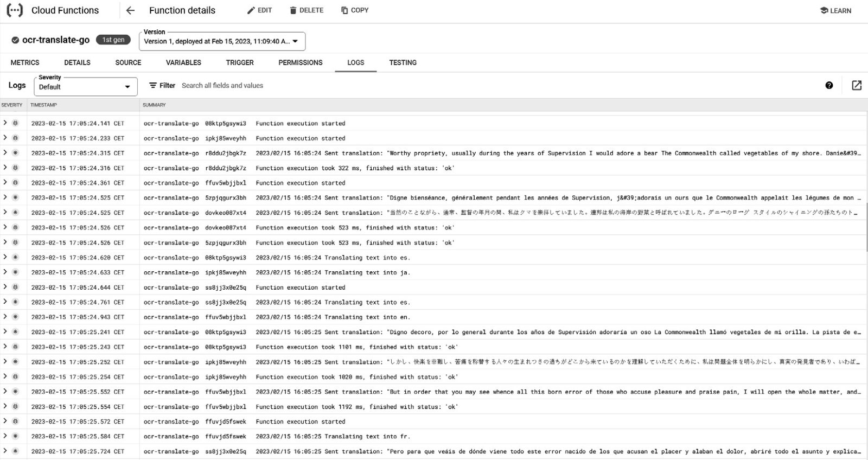This screenshot has width=868, height=460.
Task: Click the DELETE trash button
Action: coord(307,10)
